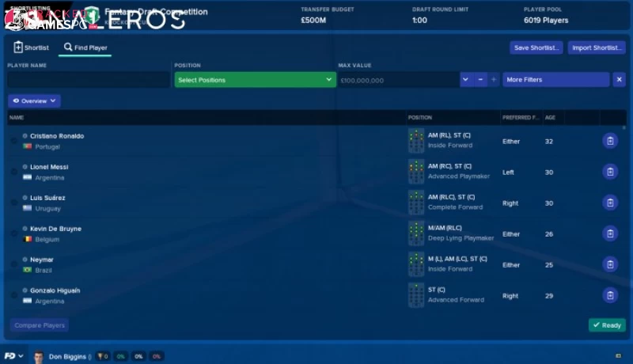This screenshot has width=633, height=364.
Task: Click the clipboard icon for Luis Suárez
Action: (x=610, y=203)
